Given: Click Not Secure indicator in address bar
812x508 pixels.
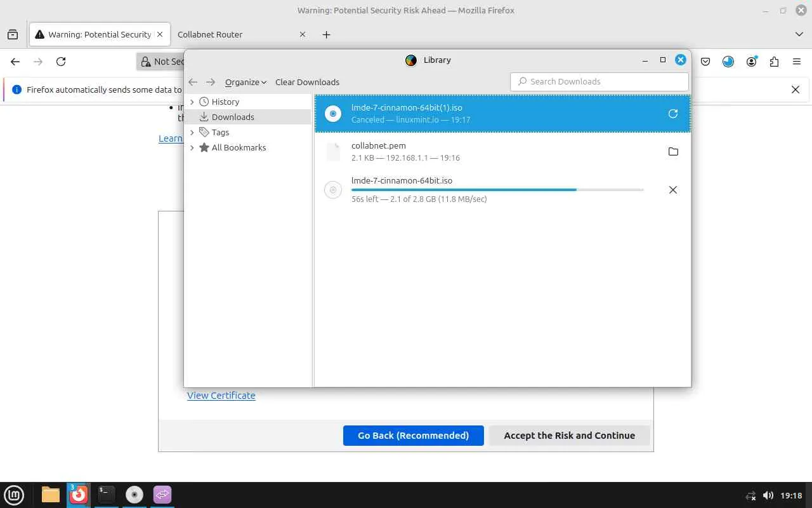Looking at the screenshot, I should click(160, 62).
